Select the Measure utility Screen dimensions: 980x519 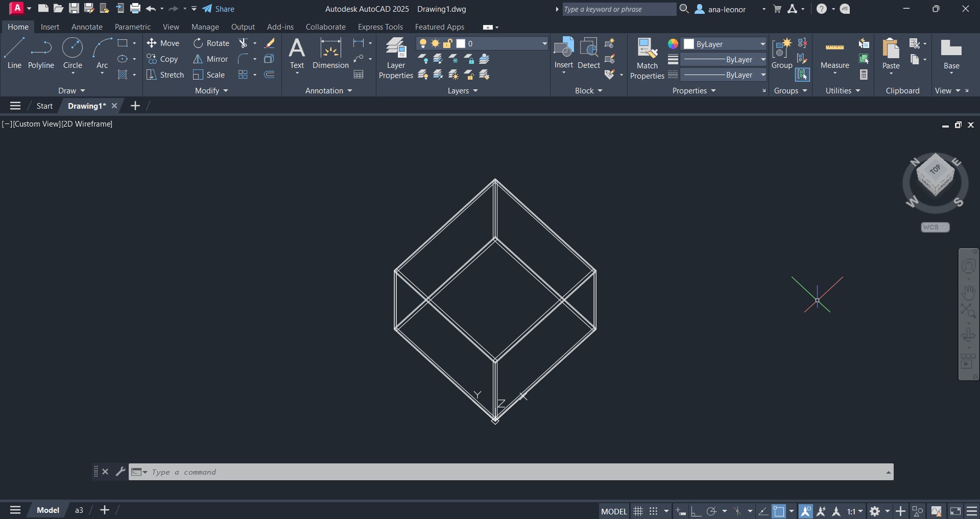pyautogui.click(x=834, y=55)
